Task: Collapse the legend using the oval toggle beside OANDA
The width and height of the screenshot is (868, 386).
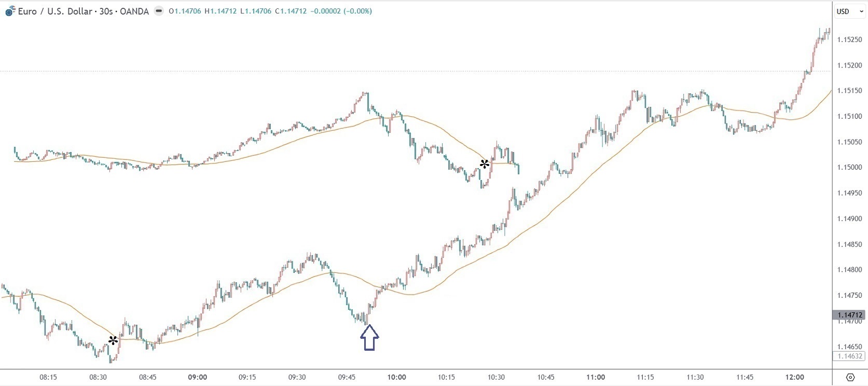Action: click(x=159, y=11)
